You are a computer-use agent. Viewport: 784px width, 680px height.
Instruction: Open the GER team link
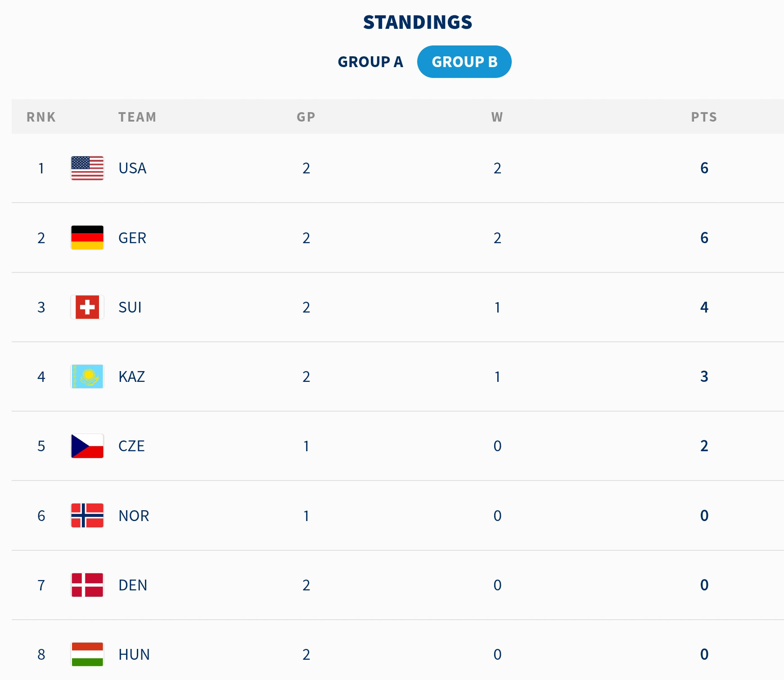coord(132,238)
